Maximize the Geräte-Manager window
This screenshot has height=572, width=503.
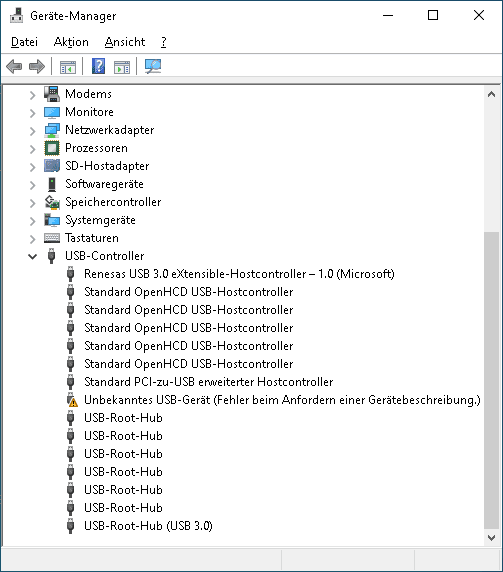433,15
